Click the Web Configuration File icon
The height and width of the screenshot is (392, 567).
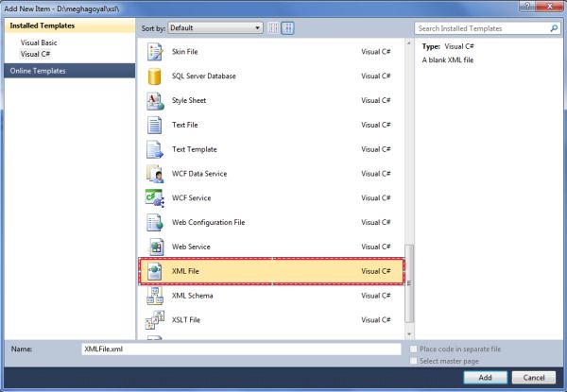point(155,223)
